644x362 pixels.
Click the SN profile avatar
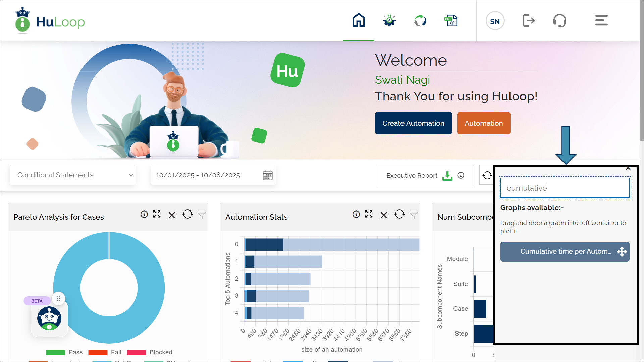[495, 20]
